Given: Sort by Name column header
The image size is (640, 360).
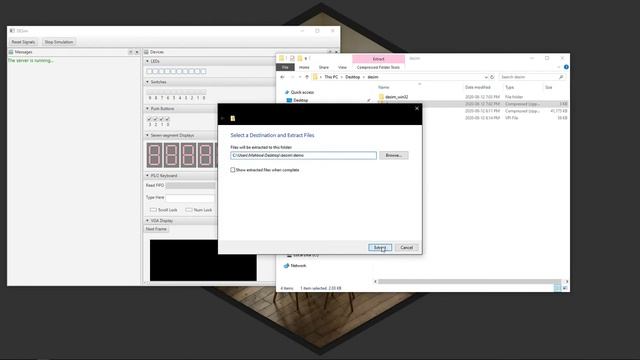Looking at the screenshot, I should click(383, 87).
